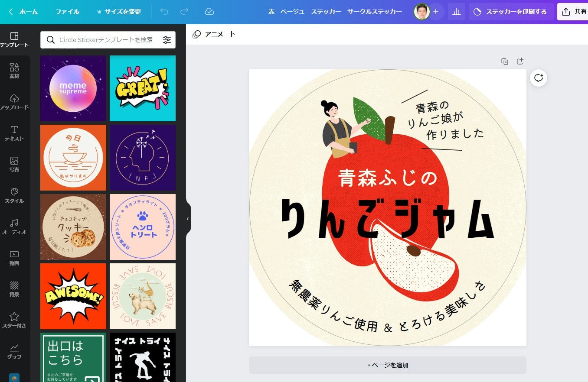Click the ページを追加 button
This screenshot has height=382, width=588.
pos(388,365)
